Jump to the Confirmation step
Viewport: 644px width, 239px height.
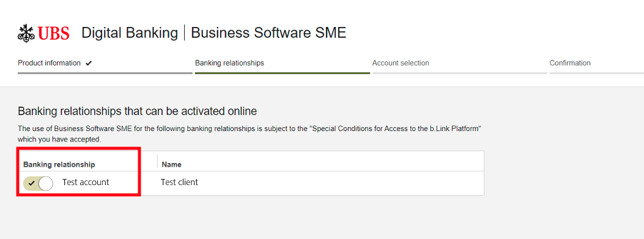(x=570, y=63)
